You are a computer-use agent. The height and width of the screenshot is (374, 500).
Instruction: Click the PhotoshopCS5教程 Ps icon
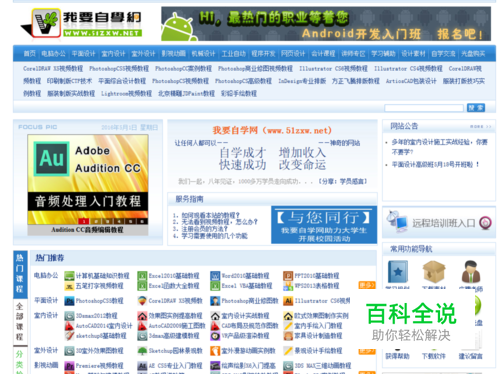69,301
